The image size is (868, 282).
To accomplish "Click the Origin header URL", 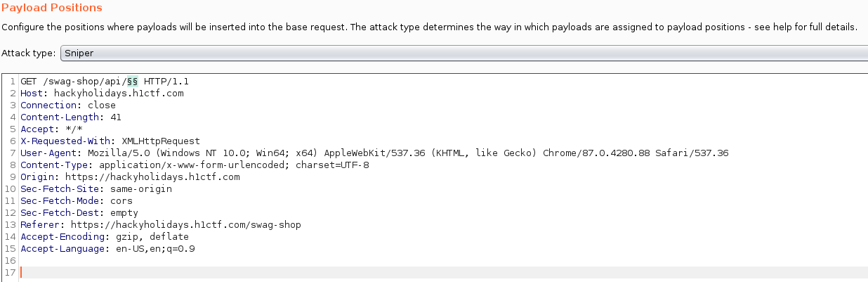I will 152,177.
